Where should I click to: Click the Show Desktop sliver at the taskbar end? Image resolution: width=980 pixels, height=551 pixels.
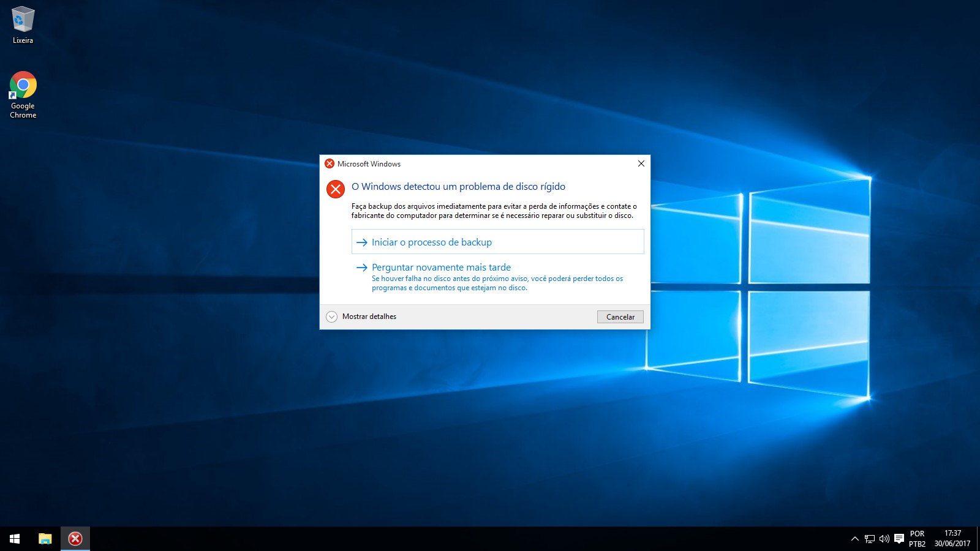pos(978,539)
